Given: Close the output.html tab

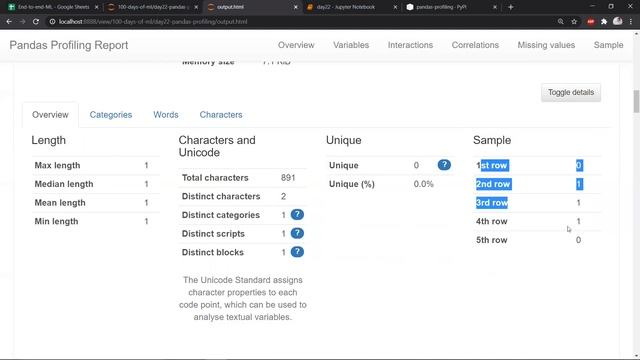Looking at the screenshot, I should tap(296, 7).
